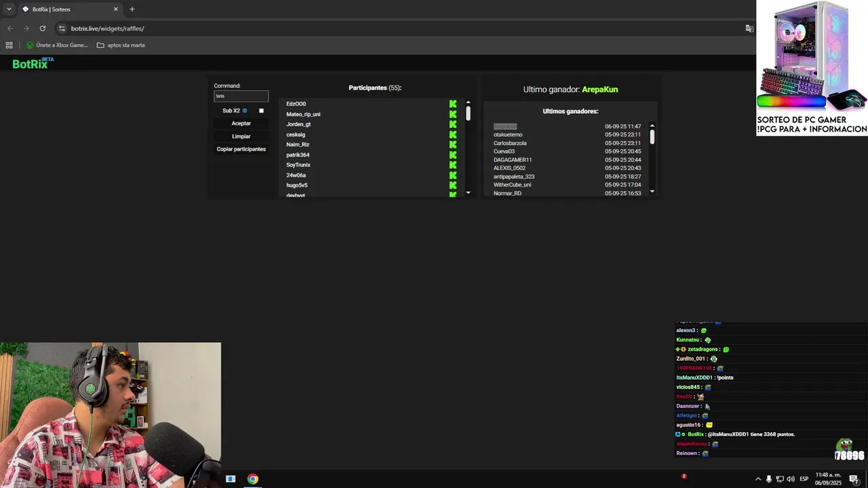Click the PC gamer giveaway image
The image size is (868, 488).
click(x=812, y=68)
